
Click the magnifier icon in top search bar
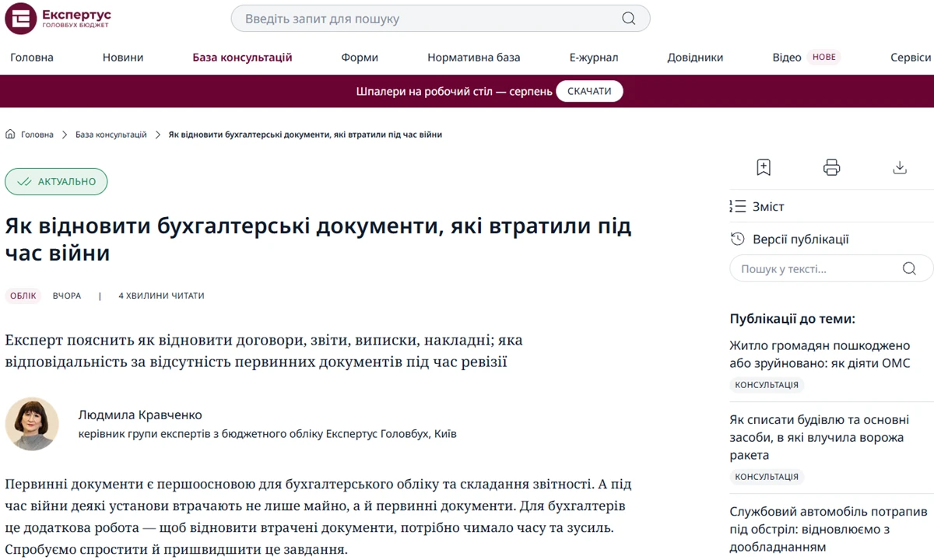click(x=629, y=19)
